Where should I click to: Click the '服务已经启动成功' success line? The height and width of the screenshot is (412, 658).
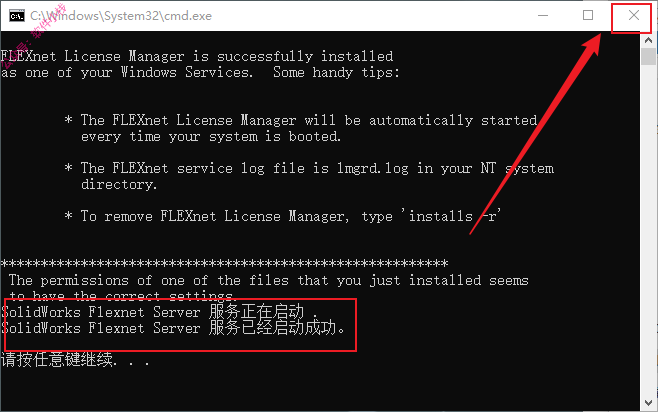click(173, 328)
